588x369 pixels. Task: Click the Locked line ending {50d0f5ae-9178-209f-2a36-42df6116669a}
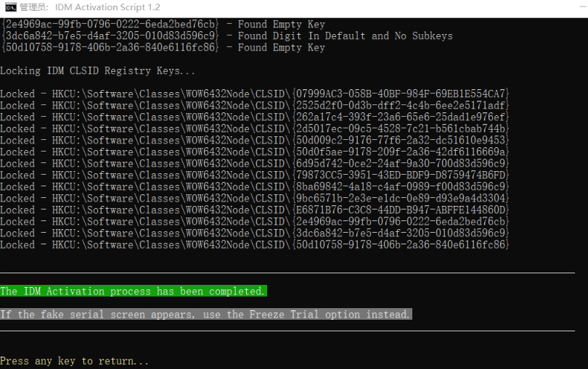pyautogui.click(x=255, y=152)
